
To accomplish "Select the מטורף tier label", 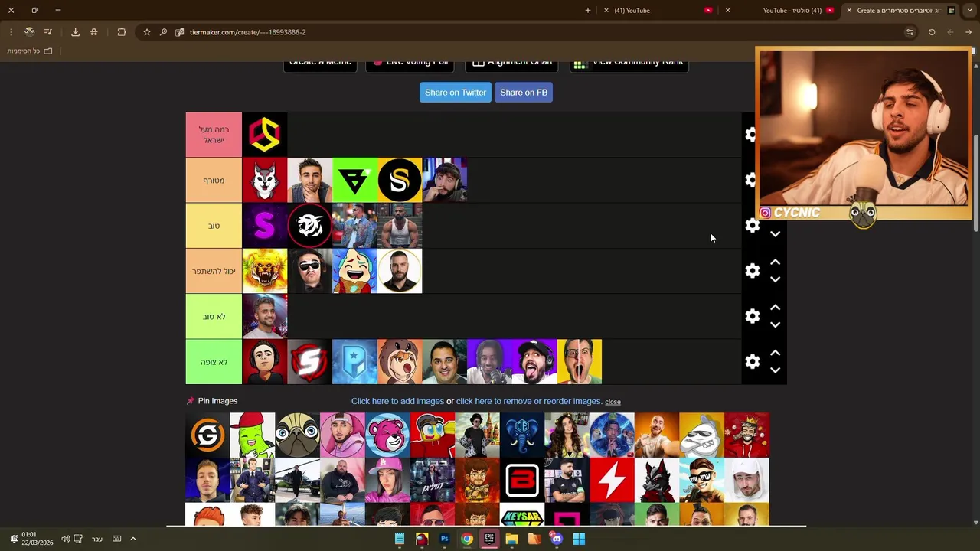I will [x=214, y=181].
